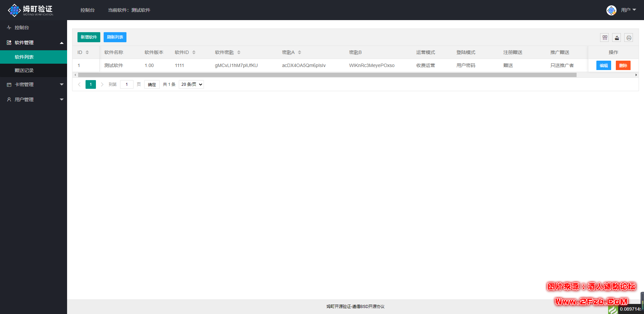The width and height of the screenshot is (644, 314).
Task: Click the 刷新列表 button
Action: click(x=115, y=37)
